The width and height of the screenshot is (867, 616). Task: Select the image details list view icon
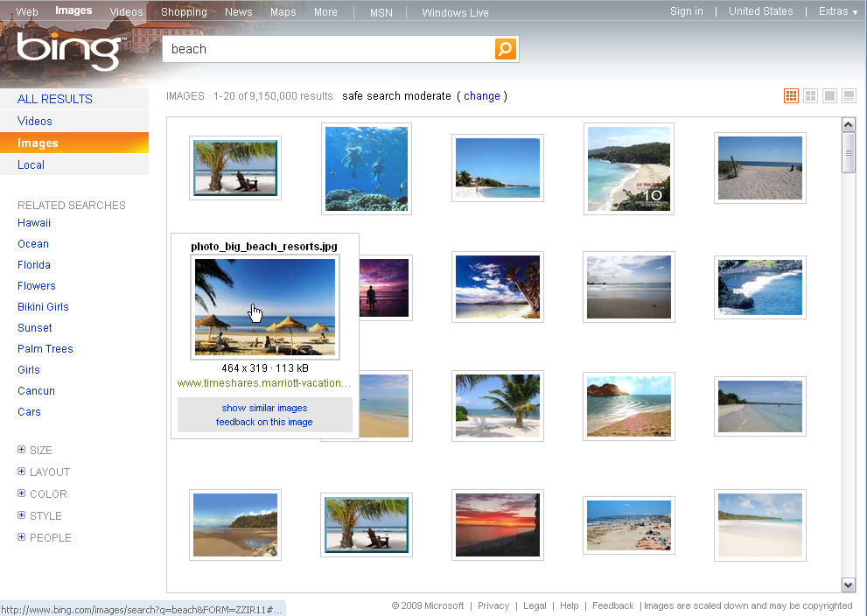[848, 95]
